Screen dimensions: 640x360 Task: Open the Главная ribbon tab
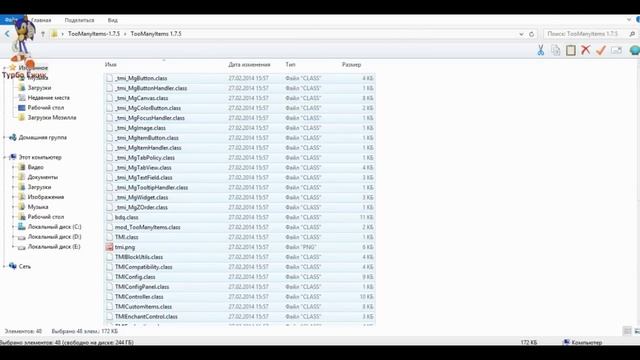pos(41,20)
